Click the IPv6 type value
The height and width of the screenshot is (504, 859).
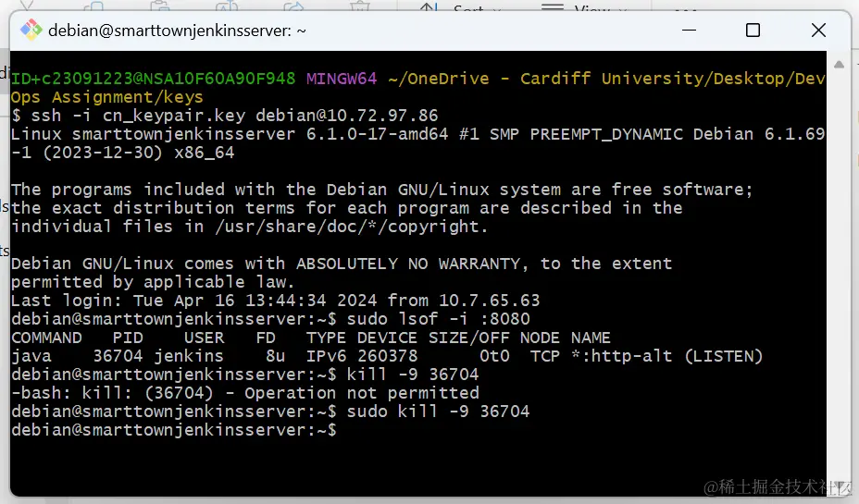pos(326,356)
